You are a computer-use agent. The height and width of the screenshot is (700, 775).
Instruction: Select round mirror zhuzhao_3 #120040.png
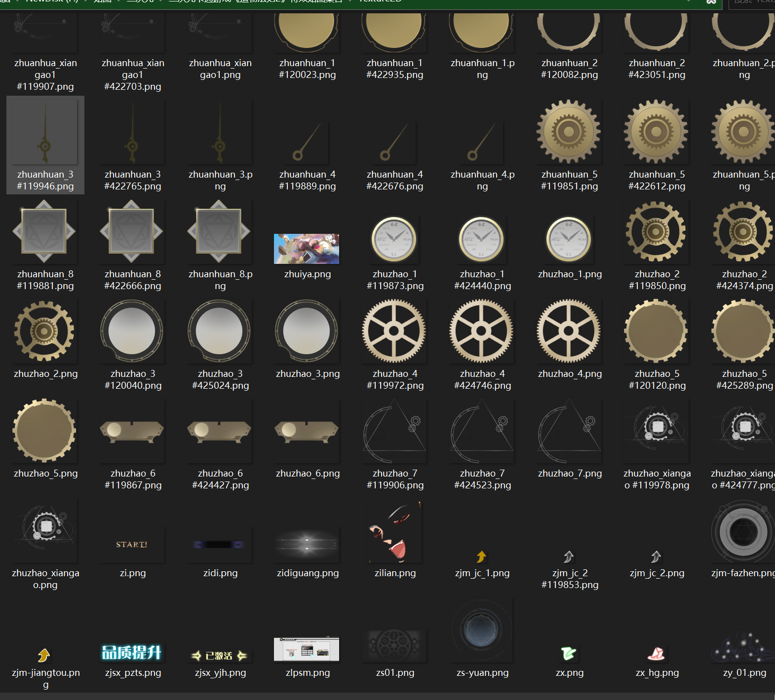tap(132, 331)
